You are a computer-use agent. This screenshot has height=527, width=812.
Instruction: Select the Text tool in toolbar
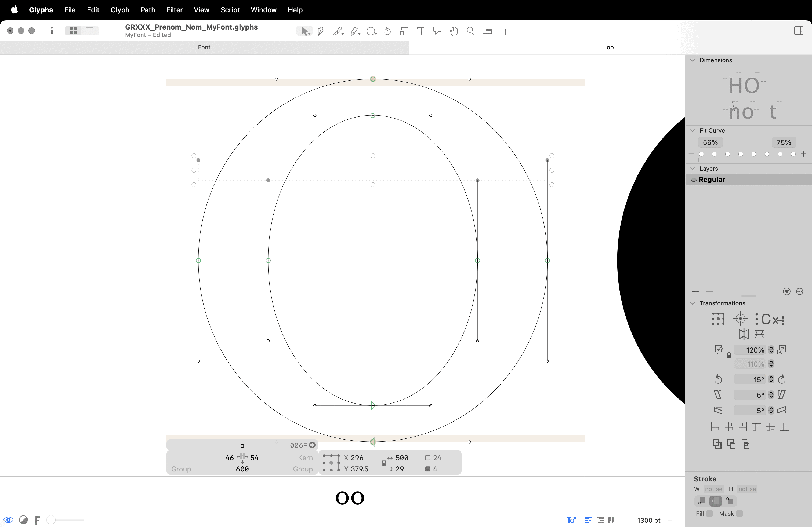(421, 31)
